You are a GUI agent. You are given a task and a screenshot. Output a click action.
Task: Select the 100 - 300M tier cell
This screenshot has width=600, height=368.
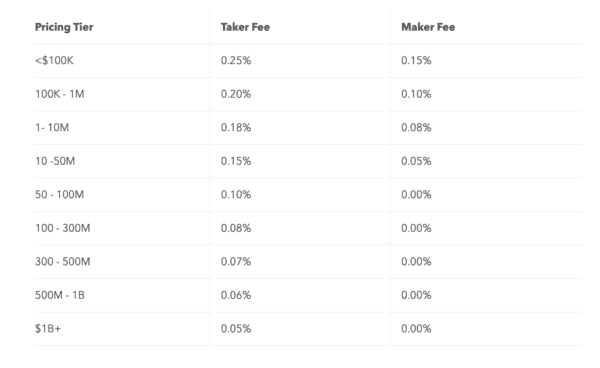(62, 228)
